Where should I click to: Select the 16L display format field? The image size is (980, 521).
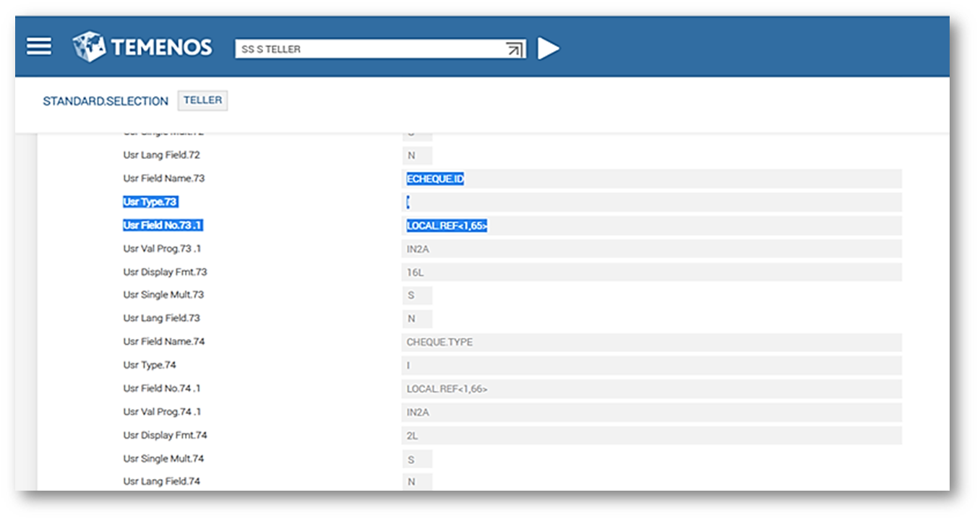(650, 272)
